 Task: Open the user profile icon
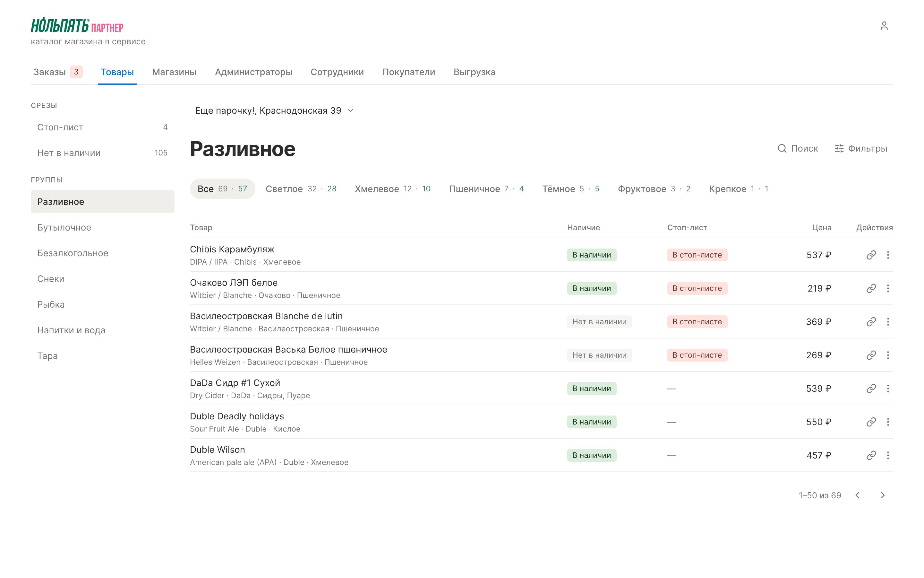tap(884, 26)
